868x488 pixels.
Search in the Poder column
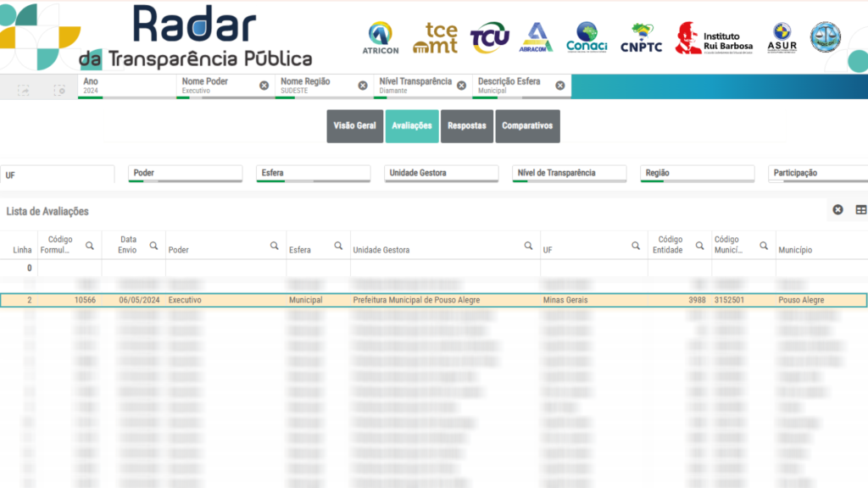click(x=274, y=246)
